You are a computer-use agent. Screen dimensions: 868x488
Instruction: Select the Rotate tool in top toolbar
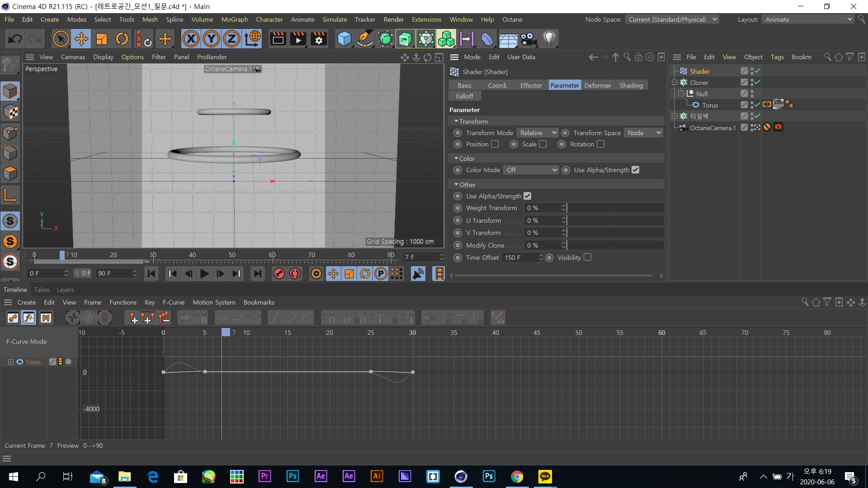click(122, 39)
